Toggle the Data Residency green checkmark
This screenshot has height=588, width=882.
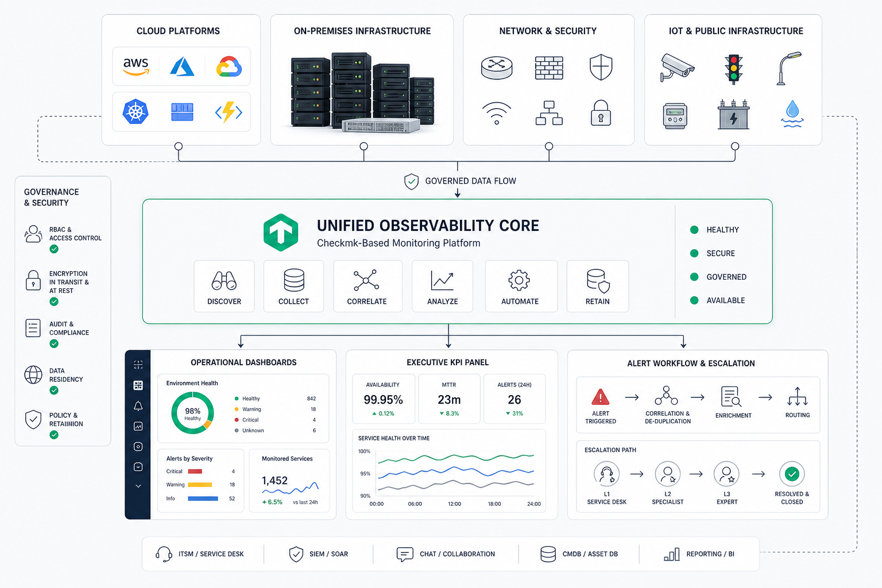(54, 390)
